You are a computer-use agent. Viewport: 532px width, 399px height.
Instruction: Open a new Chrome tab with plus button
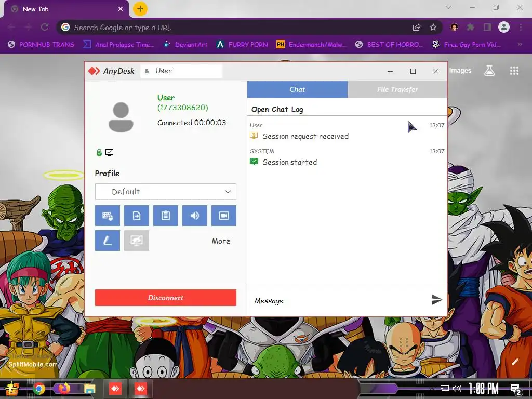click(x=140, y=9)
